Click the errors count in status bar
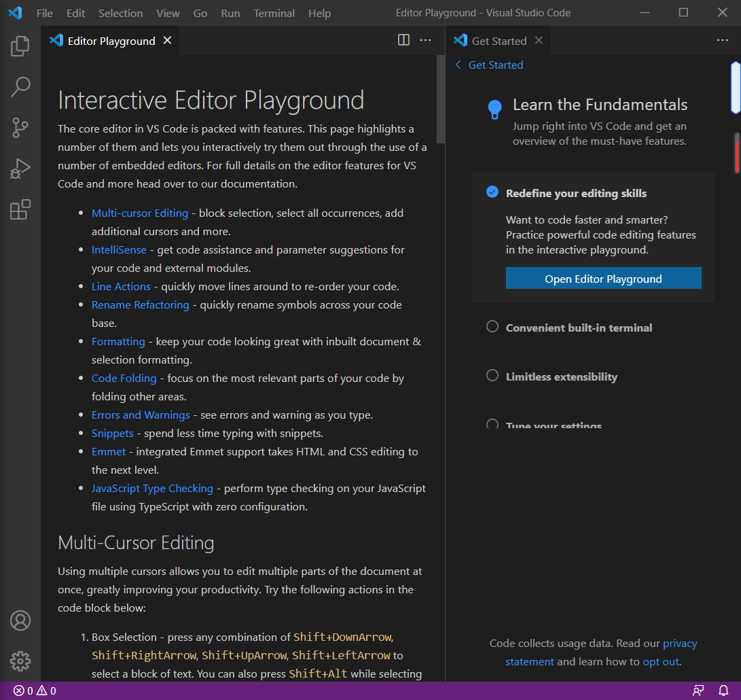This screenshot has height=700, width=741. [x=23, y=691]
